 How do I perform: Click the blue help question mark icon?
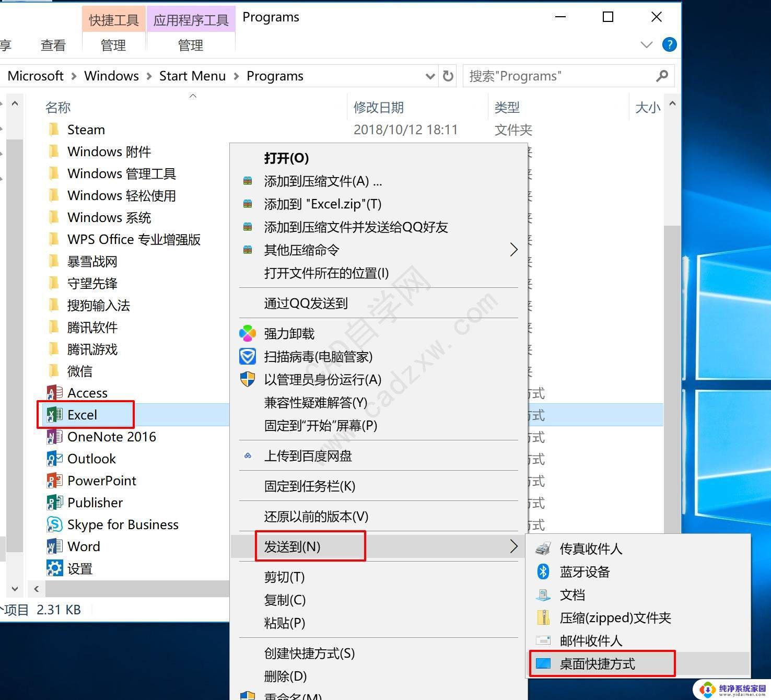669,44
